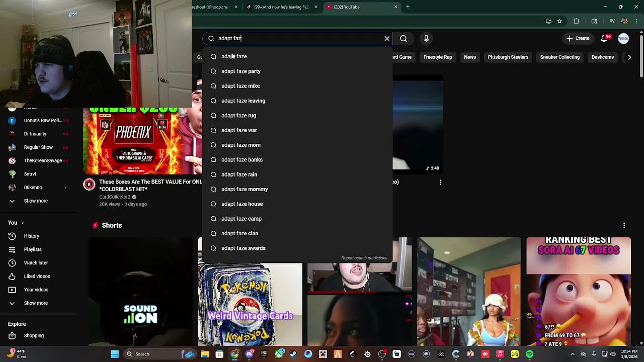The height and width of the screenshot is (362, 644).
Task: Open options menu for Shorts shelf
Action: coord(624,225)
